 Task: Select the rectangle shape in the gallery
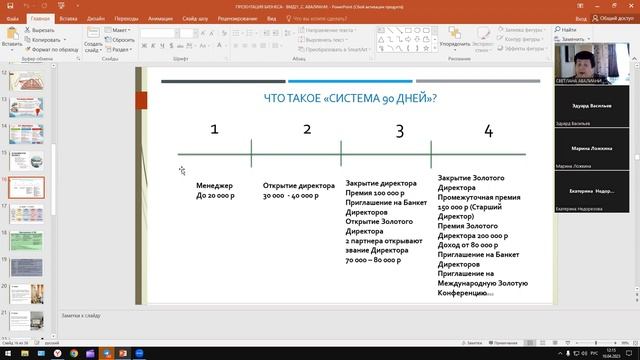click(x=408, y=31)
